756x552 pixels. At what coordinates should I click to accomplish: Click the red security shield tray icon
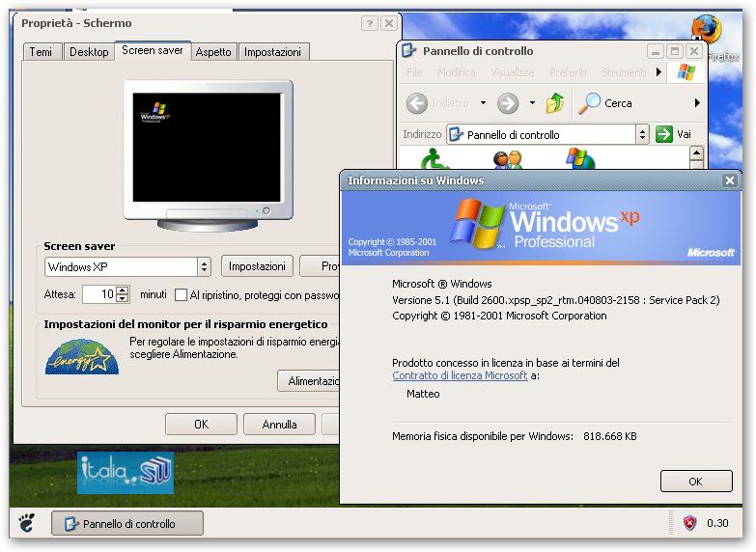point(690,523)
